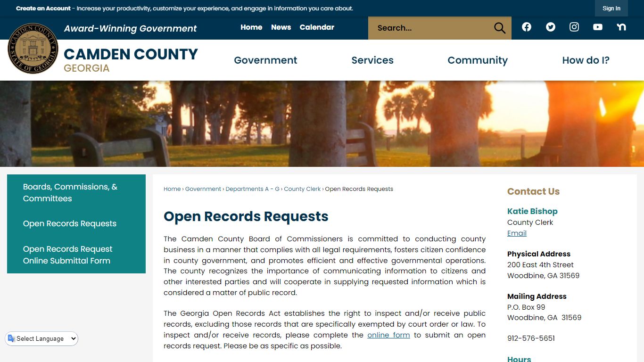Open Calendar in top navigation

(317, 27)
